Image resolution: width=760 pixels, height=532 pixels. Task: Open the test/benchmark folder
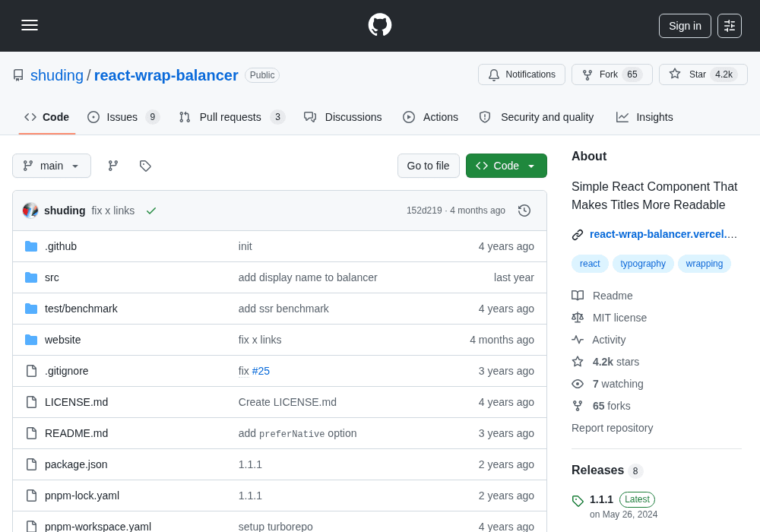click(81, 309)
